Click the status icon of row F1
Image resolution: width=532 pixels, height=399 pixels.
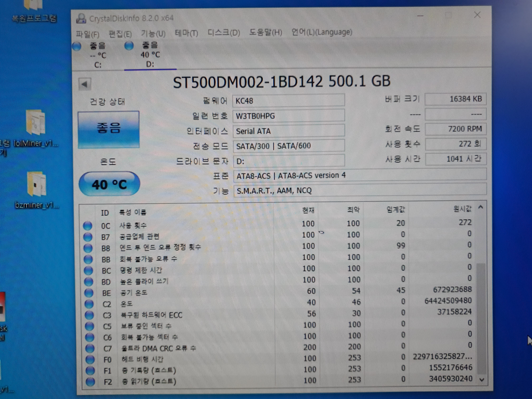point(90,371)
